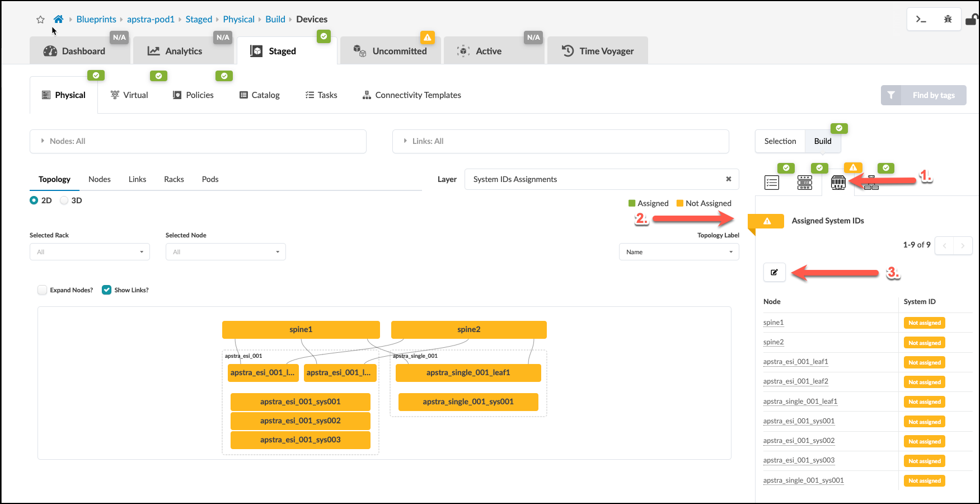Star this page as favorite
The width and height of the screenshot is (980, 504).
(x=40, y=20)
